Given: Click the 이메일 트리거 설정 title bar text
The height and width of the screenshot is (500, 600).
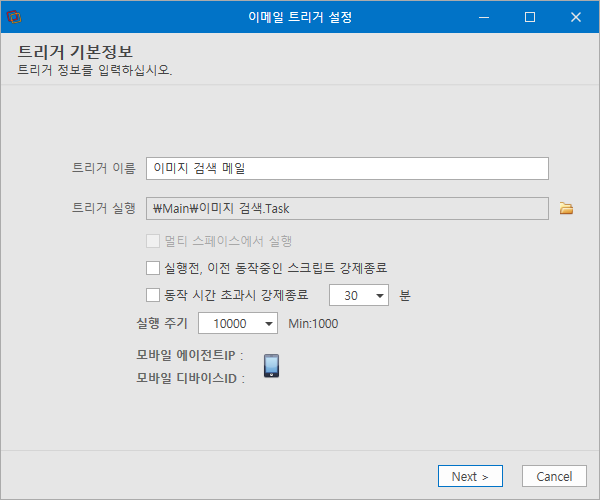Looking at the screenshot, I should 300,17.
